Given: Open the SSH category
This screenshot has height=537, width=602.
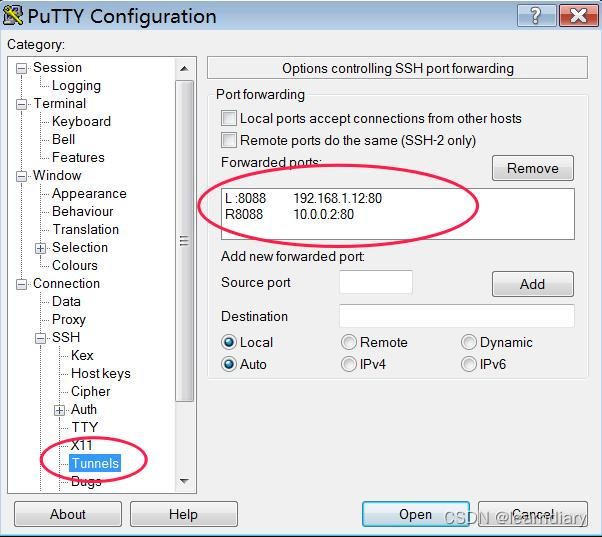Looking at the screenshot, I should click(x=66, y=337).
